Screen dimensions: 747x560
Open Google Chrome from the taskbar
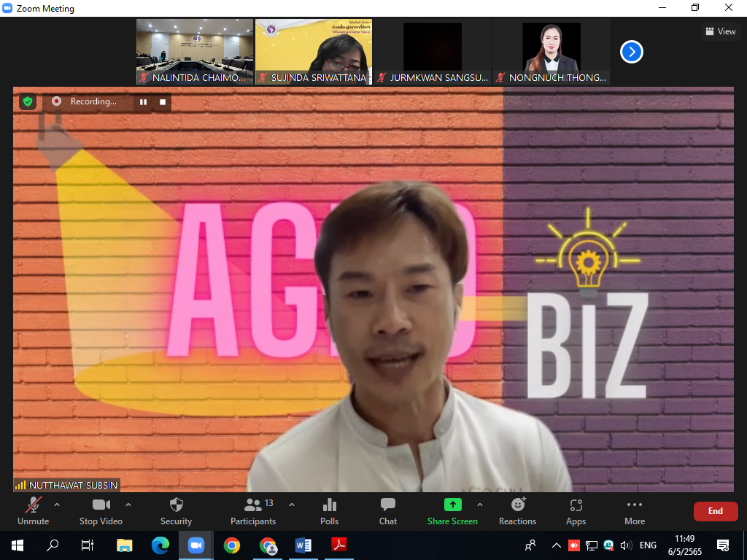[231, 545]
